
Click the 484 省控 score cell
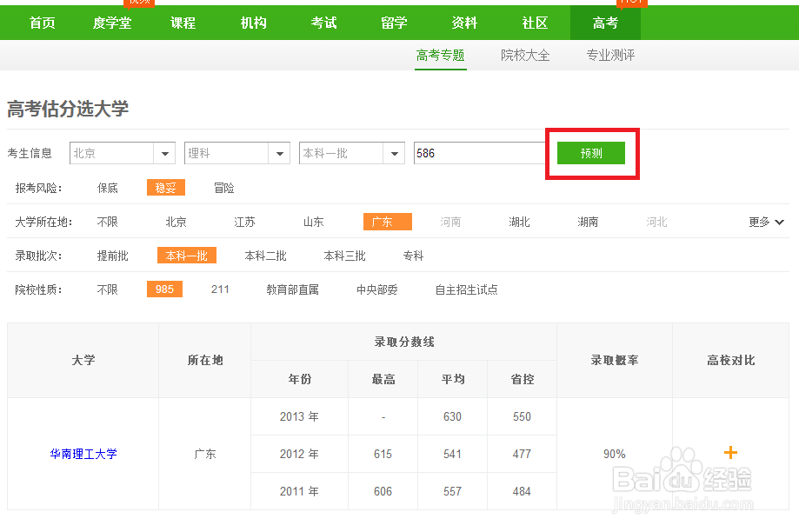pos(522,491)
